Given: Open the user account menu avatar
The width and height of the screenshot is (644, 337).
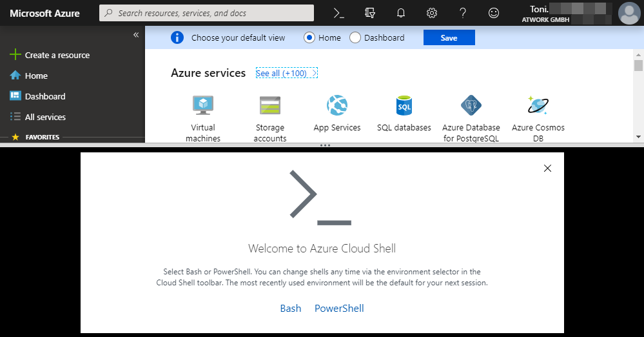Looking at the screenshot, I should [x=629, y=13].
